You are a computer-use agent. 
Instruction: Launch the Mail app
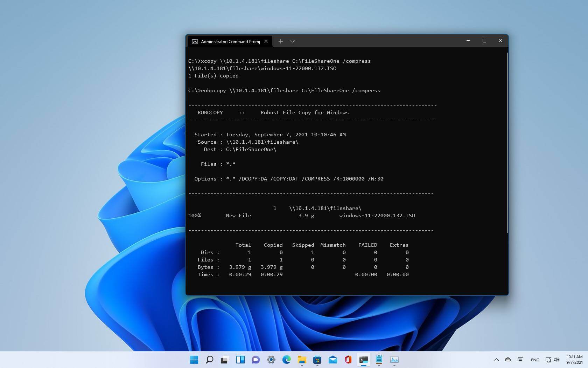coord(332,360)
